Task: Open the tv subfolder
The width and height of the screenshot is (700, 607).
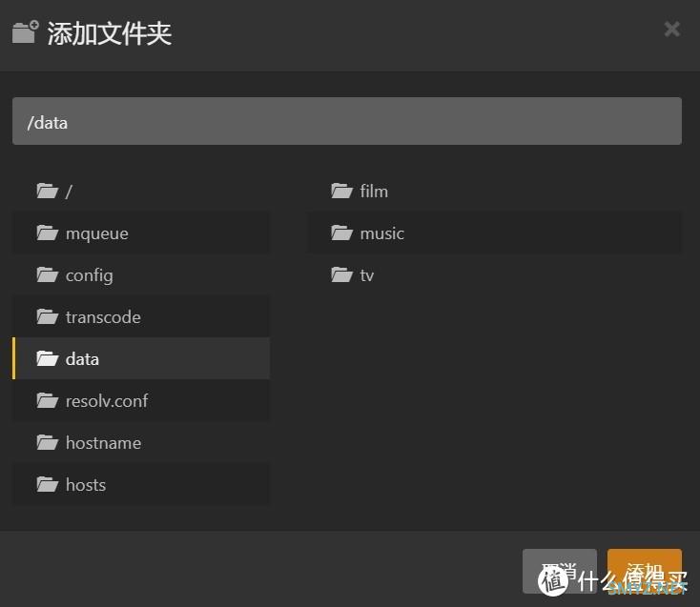Action: (x=367, y=275)
